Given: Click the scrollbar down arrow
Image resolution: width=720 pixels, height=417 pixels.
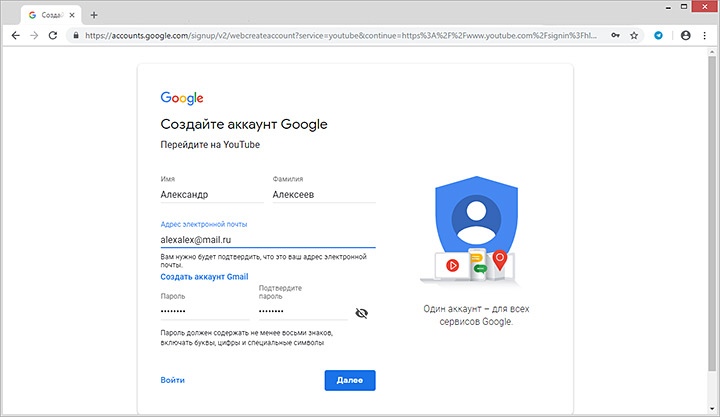Looking at the screenshot, I should [x=713, y=409].
